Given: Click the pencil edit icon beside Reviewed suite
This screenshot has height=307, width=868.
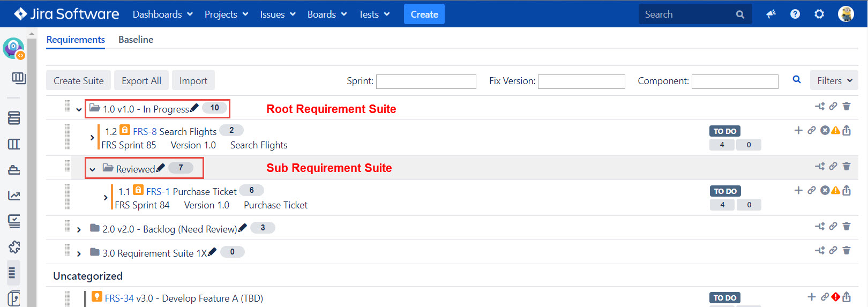Looking at the screenshot, I should click(160, 168).
